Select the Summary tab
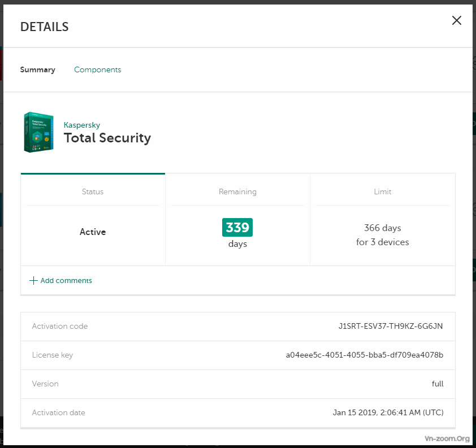 tap(38, 70)
